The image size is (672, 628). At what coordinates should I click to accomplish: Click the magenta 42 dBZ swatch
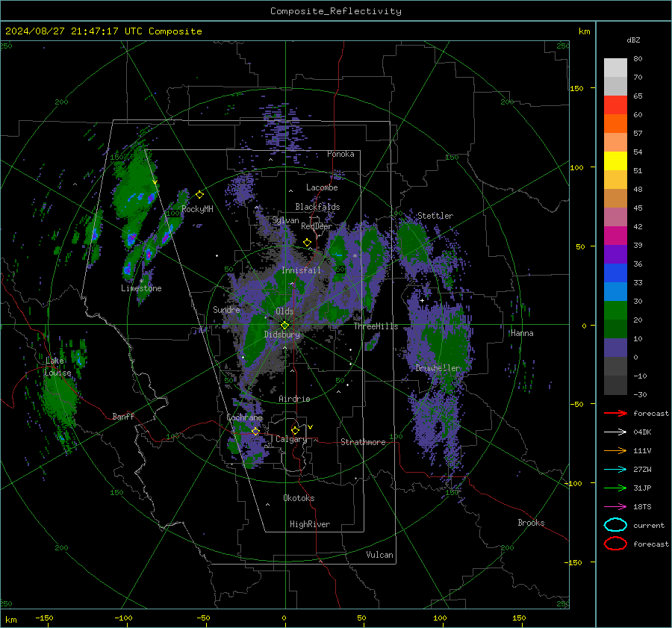click(x=615, y=235)
